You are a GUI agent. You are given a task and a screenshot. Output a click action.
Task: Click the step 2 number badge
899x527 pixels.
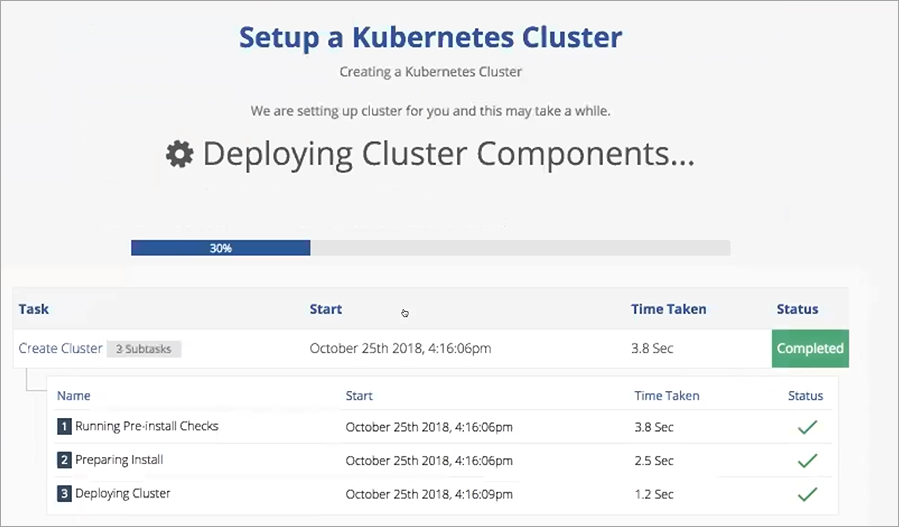[64, 460]
